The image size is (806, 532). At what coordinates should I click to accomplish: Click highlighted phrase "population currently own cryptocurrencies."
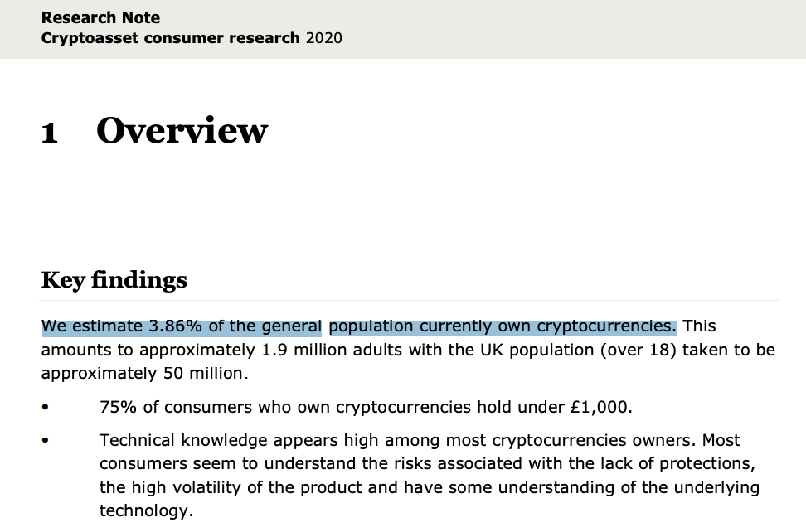pyautogui.click(x=502, y=326)
